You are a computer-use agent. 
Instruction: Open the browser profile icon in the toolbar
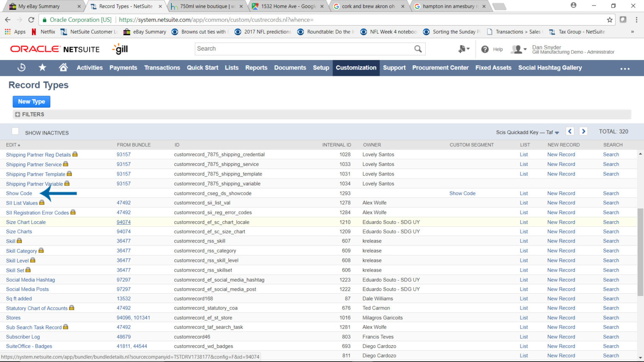coord(574,5)
